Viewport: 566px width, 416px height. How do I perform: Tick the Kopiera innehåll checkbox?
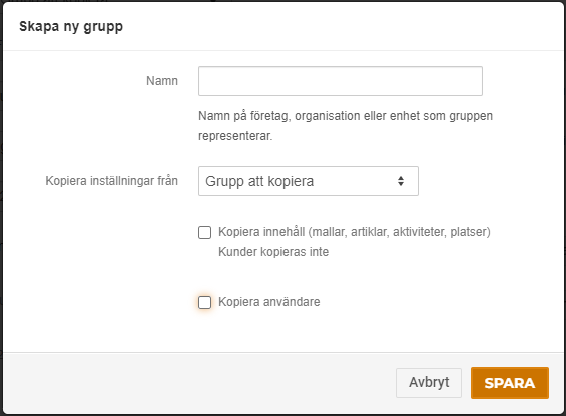[204, 232]
